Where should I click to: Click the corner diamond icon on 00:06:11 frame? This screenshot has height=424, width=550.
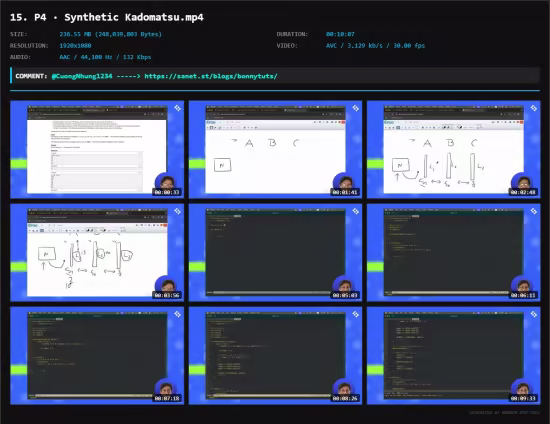pyautogui.click(x=534, y=211)
